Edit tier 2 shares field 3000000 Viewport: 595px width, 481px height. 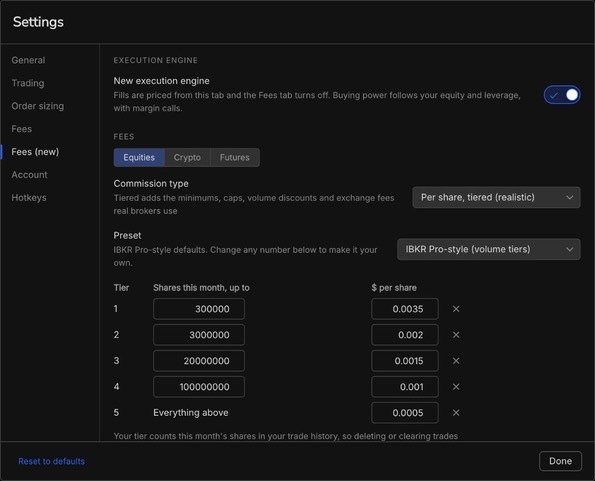pos(199,335)
